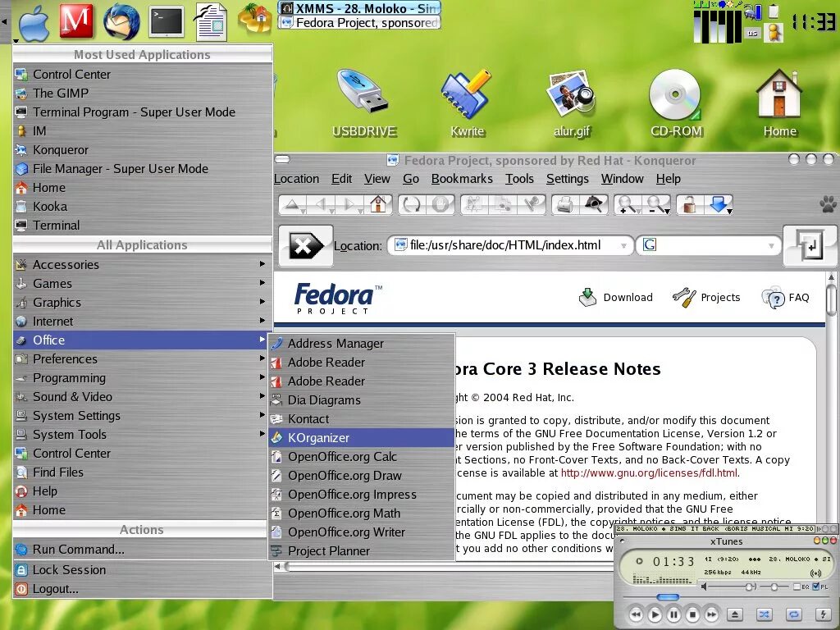The width and height of the screenshot is (840, 630).
Task: Click the Play button in xTunes
Action: coord(655,614)
